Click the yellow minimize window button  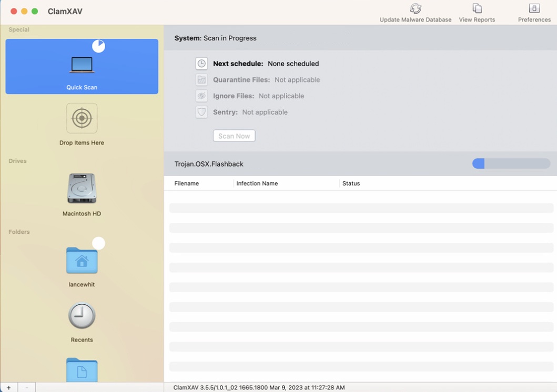point(24,11)
